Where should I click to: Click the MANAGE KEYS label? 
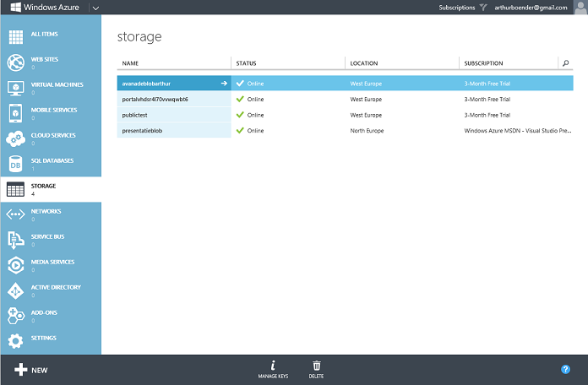[273, 376]
